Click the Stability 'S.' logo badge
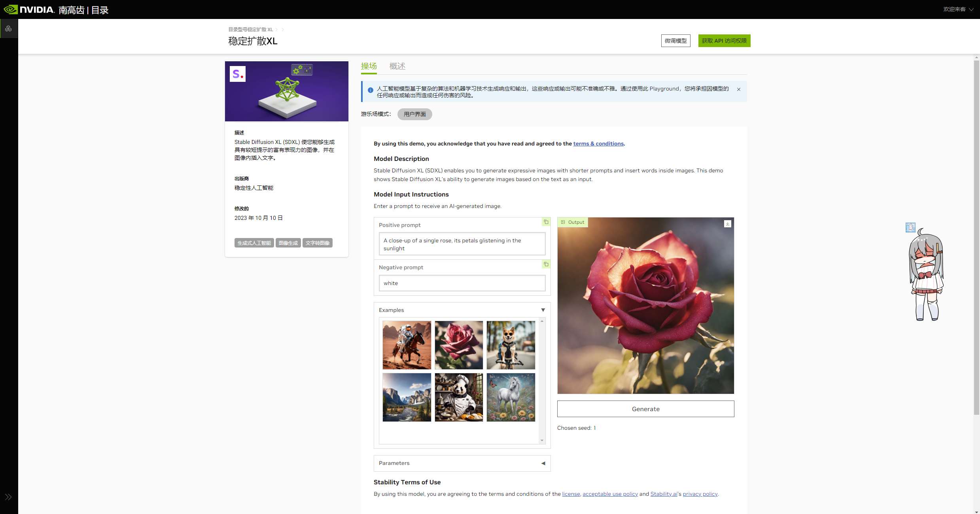The width and height of the screenshot is (980, 514). pyautogui.click(x=238, y=74)
